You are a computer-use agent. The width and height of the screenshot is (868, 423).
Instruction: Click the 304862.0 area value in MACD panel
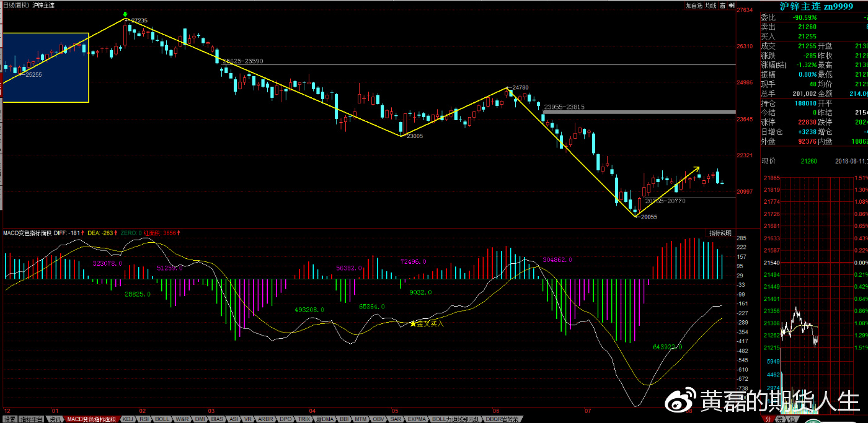click(x=557, y=260)
